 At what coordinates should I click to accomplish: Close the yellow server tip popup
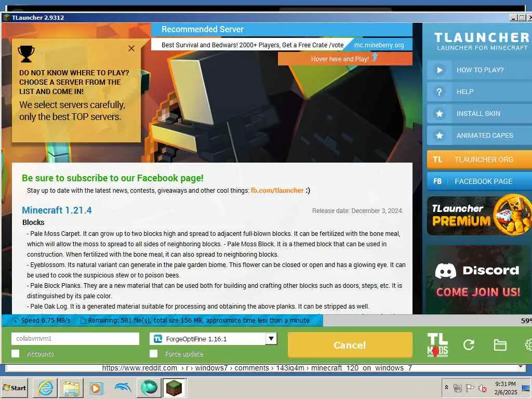[x=131, y=48]
